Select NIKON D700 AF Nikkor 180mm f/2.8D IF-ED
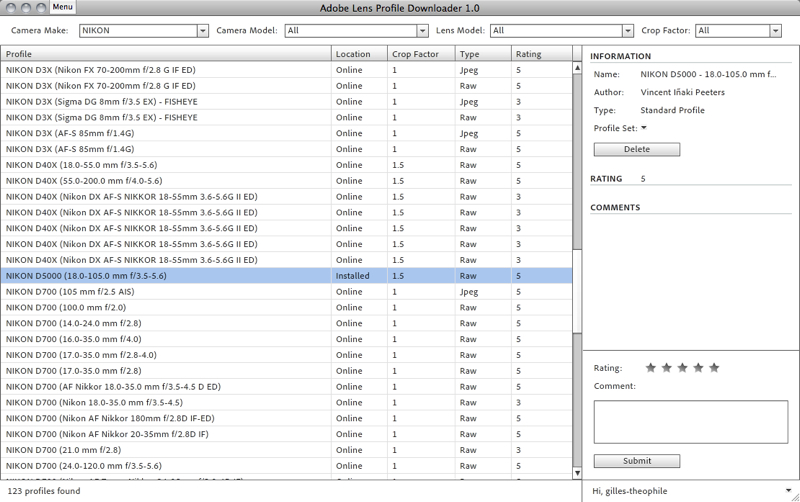The height and width of the screenshot is (502, 800). pyautogui.click(x=286, y=418)
